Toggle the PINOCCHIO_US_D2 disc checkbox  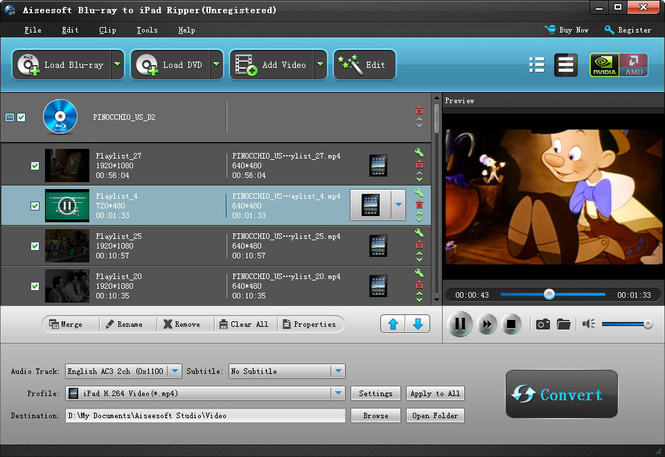point(21,117)
